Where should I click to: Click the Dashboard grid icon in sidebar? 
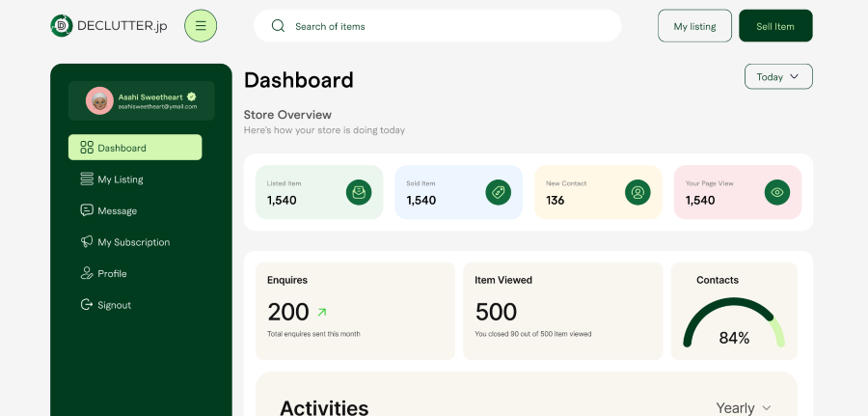click(87, 148)
